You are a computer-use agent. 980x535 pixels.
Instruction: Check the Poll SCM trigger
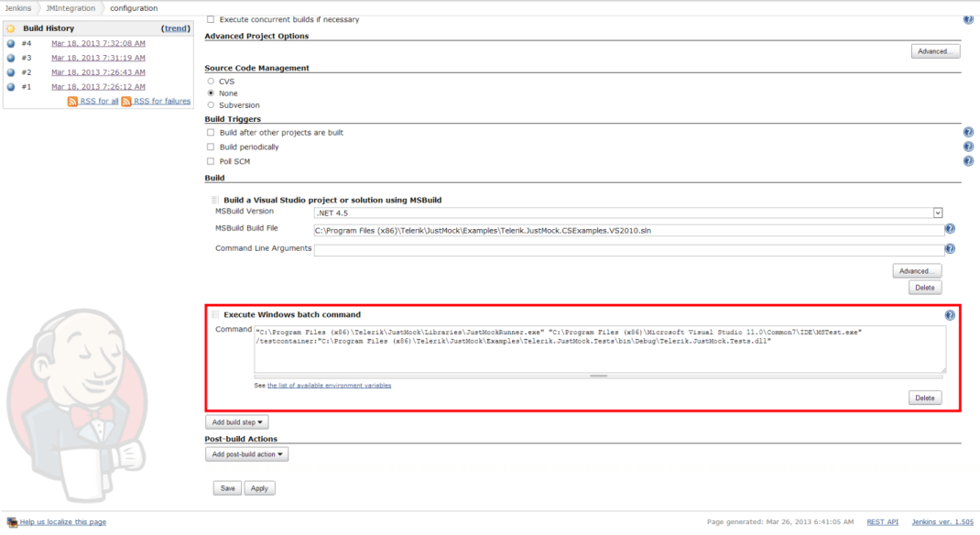(x=210, y=161)
